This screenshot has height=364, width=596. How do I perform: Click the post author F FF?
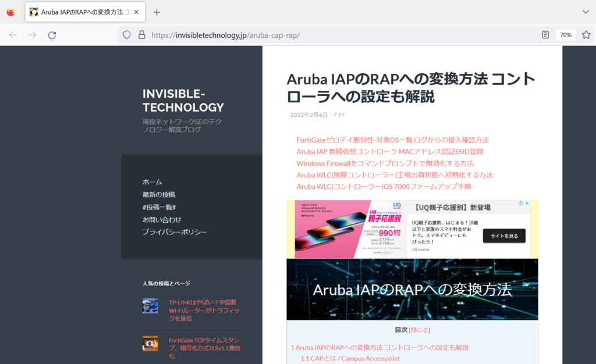[x=339, y=115]
